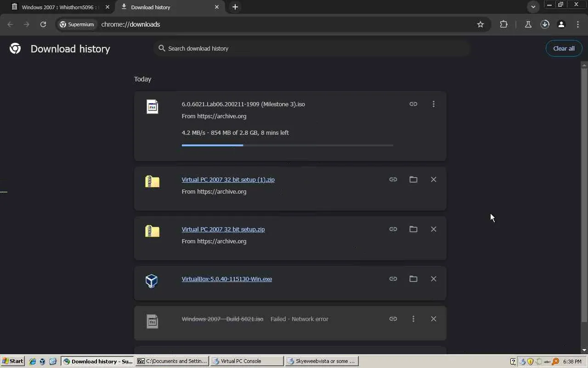The height and width of the screenshot is (368, 588).
Task: Click the Supermium site info chip
Action: pos(77,24)
